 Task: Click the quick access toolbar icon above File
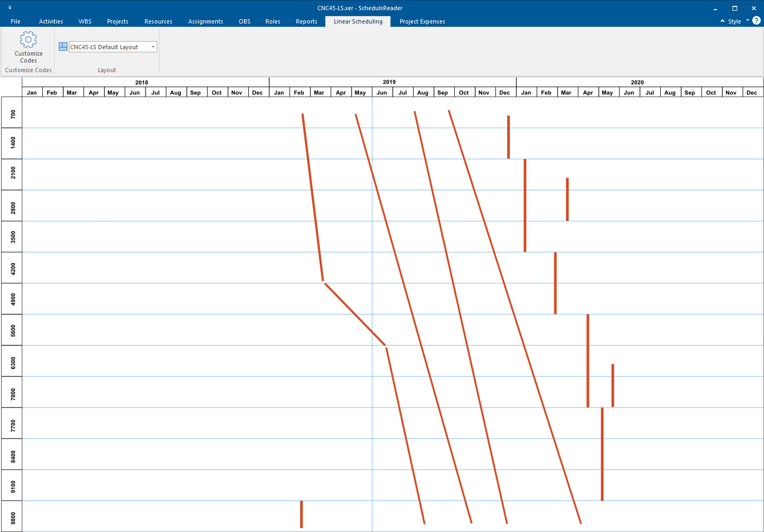[9, 7]
